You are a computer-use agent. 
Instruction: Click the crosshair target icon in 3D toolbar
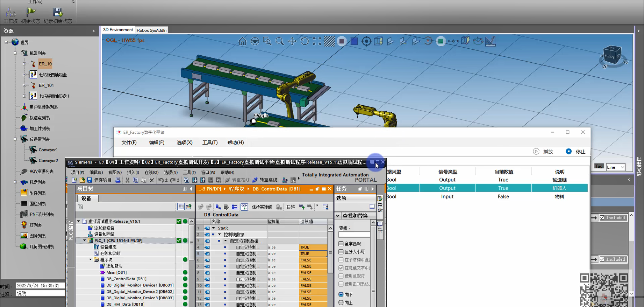(x=366, y=41)
